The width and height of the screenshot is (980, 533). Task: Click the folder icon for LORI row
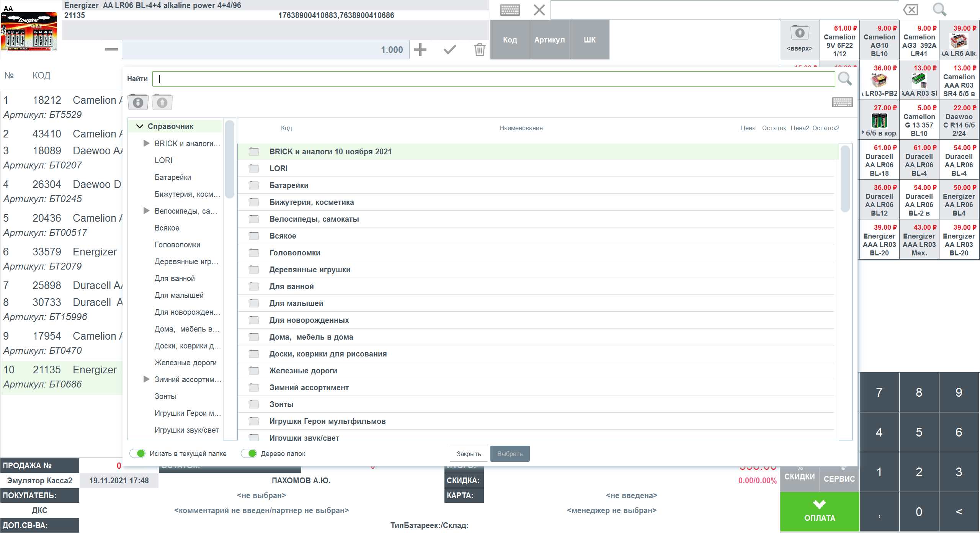click(x=253, y=168)
